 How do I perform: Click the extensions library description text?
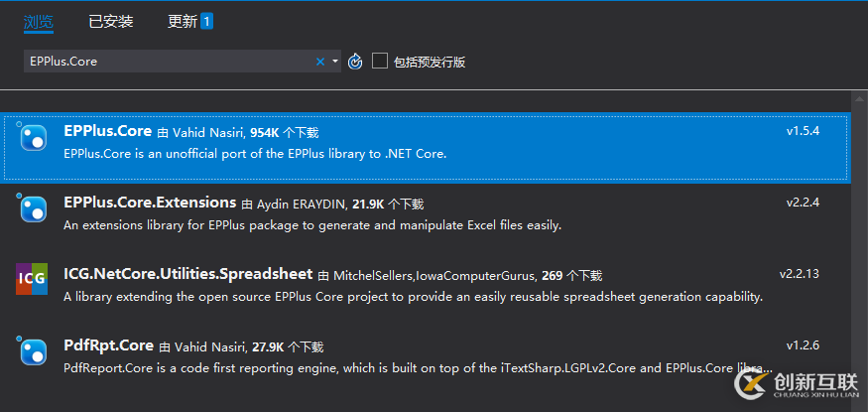click(312, 225)
